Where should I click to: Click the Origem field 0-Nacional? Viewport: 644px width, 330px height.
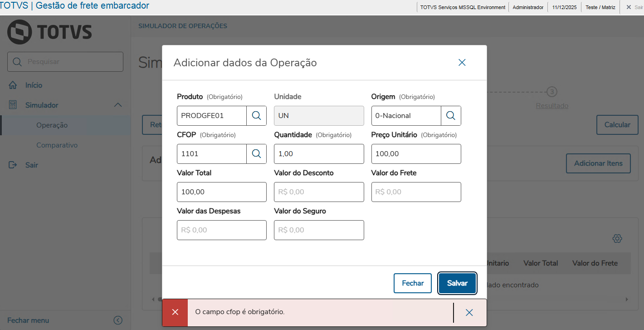point(406,116)
